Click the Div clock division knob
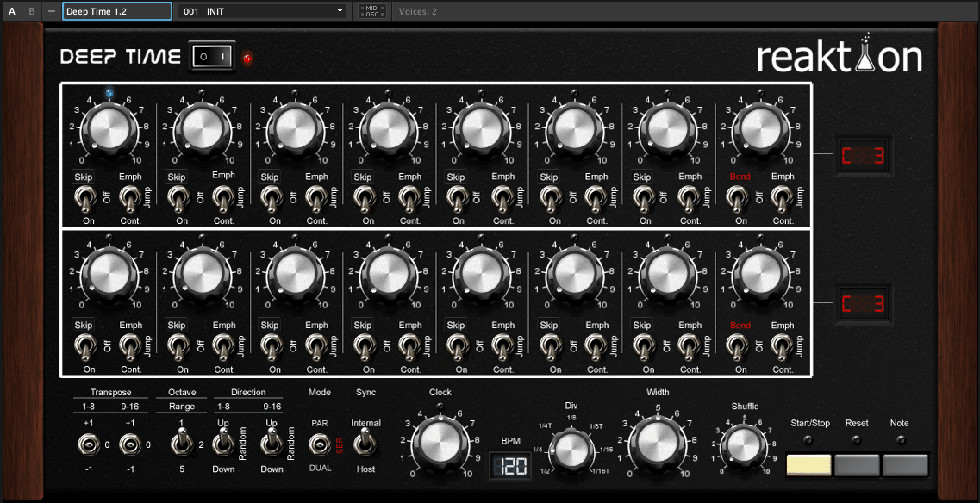 coord(571,450)
